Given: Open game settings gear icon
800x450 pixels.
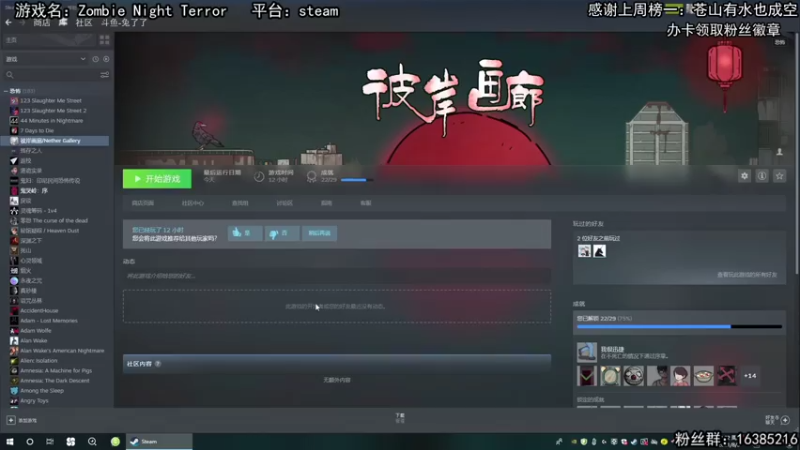Looking at the screenshot, I should click(x=744, y=176).
